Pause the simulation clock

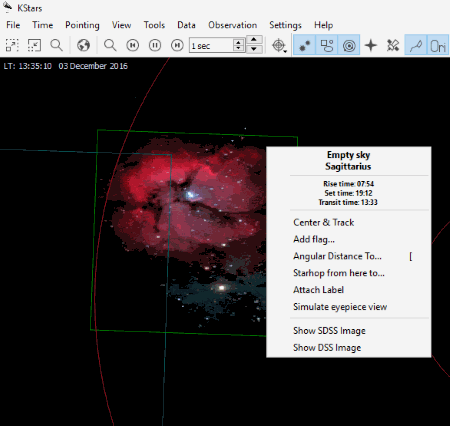tap(155, 45)
